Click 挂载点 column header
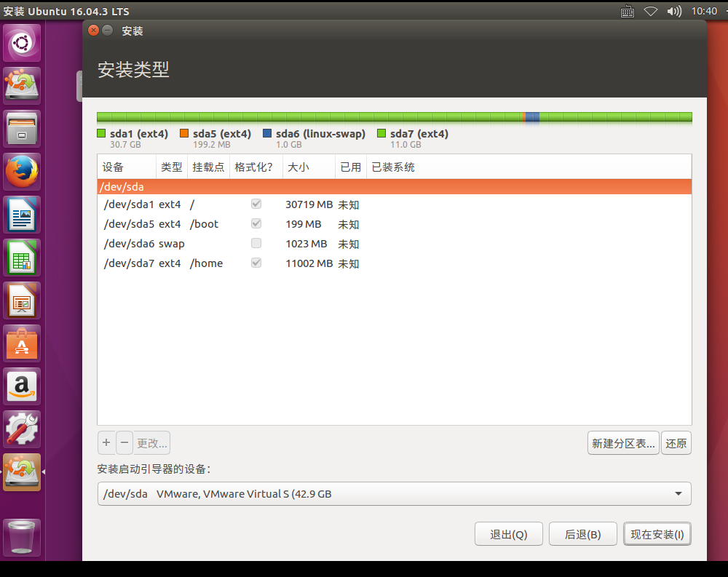728x577 pixels. click(x=208, y=167)
